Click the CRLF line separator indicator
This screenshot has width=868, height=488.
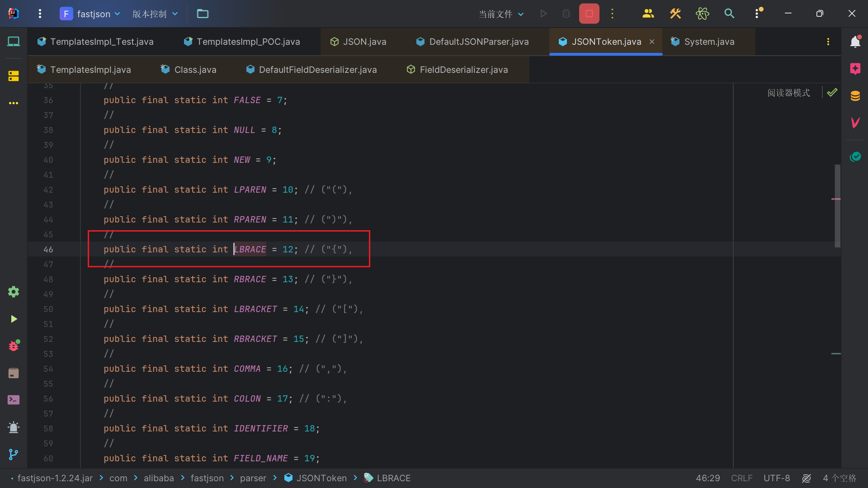click(x=742, y=478)
